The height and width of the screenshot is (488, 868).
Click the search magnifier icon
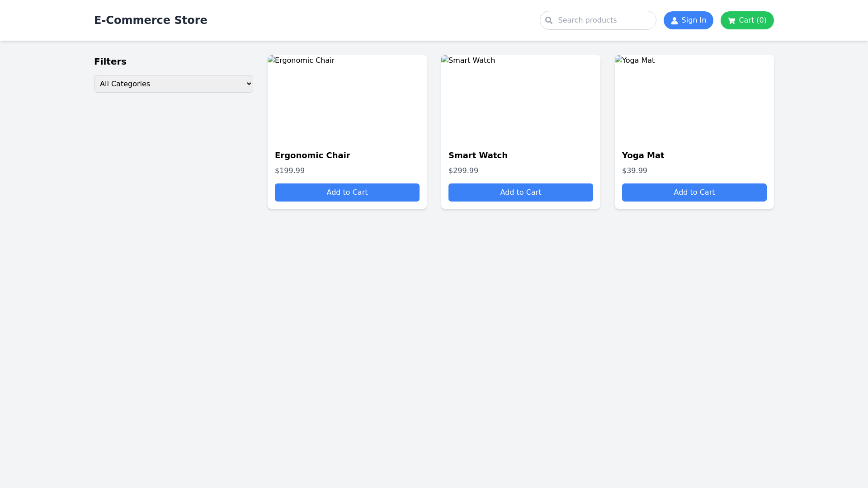pos(548,20)
